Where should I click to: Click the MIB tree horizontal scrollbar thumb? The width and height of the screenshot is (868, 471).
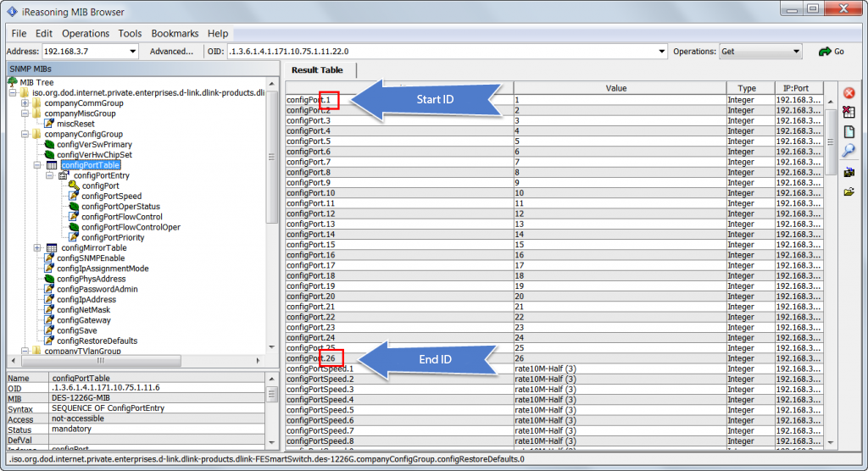[x=101, y=361]
